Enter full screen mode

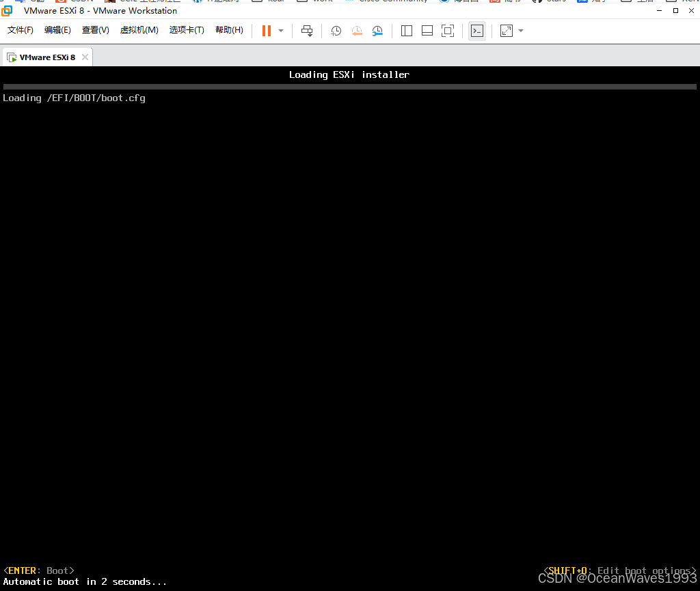click(448, 31)
